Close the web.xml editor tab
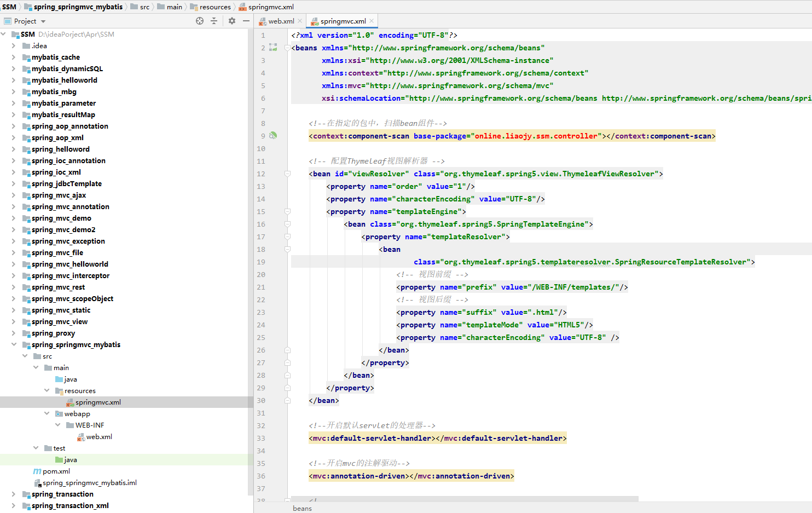812x513 pixels. coord(300,21)
